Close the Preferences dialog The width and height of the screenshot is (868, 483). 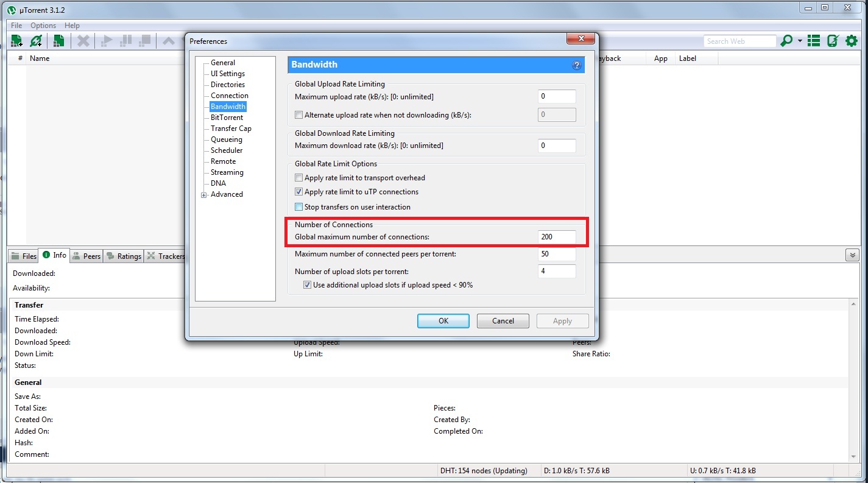pos(580,39)
